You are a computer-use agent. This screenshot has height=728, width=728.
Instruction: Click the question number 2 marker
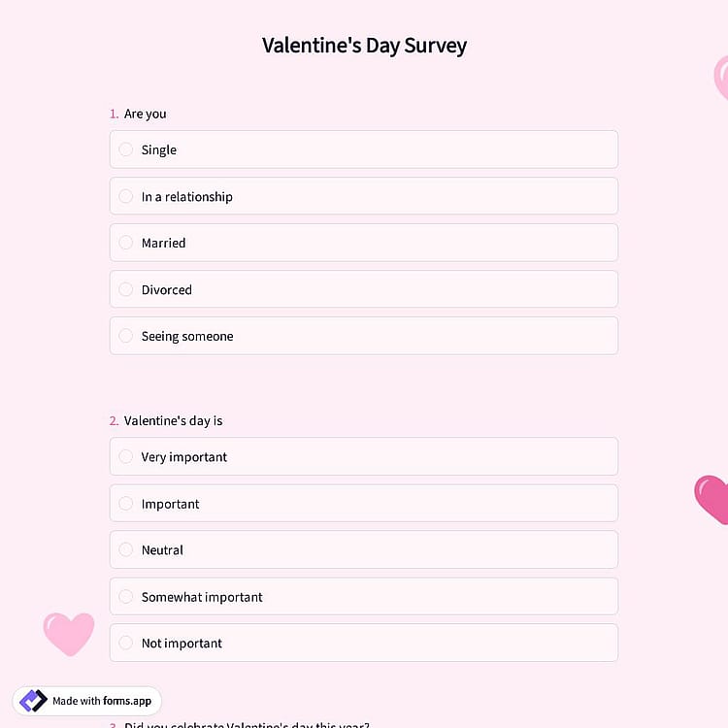click(x=115, y=420)
